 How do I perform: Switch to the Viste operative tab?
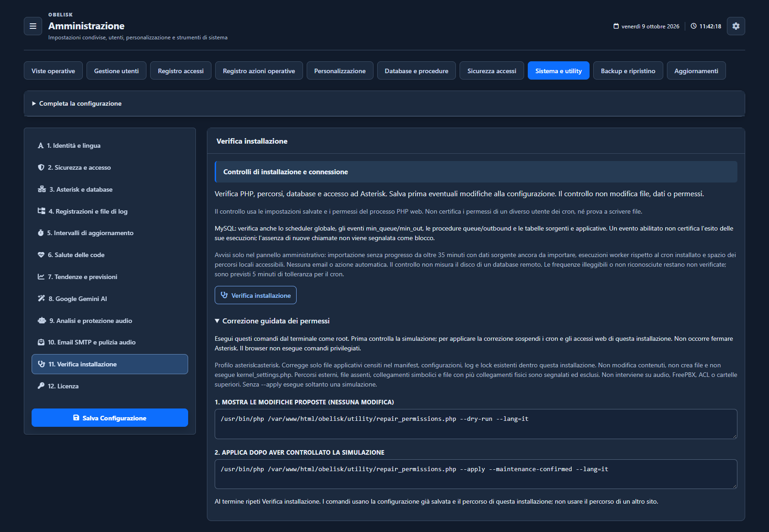pyautogui.click(x=53, y=71)
